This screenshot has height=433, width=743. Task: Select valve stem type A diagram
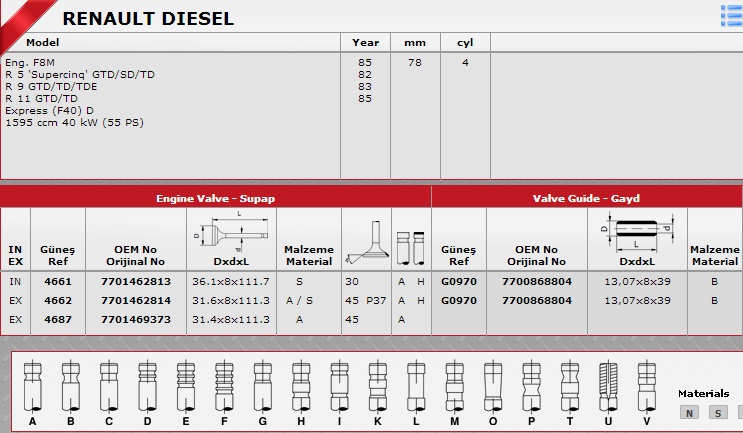click(33, 387)
